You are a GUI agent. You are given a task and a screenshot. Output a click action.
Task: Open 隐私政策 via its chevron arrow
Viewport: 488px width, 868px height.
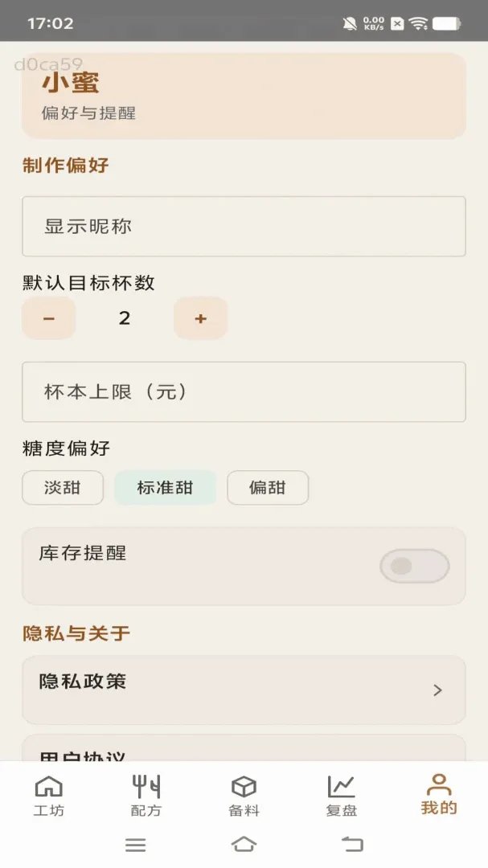tap(437, 690)
